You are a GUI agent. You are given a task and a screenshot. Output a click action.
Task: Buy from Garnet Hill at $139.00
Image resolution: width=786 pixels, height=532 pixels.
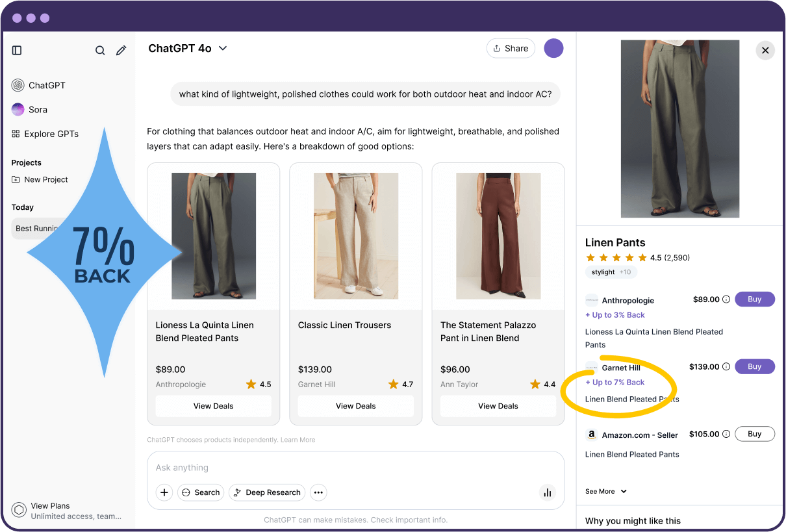pos(755,366)
